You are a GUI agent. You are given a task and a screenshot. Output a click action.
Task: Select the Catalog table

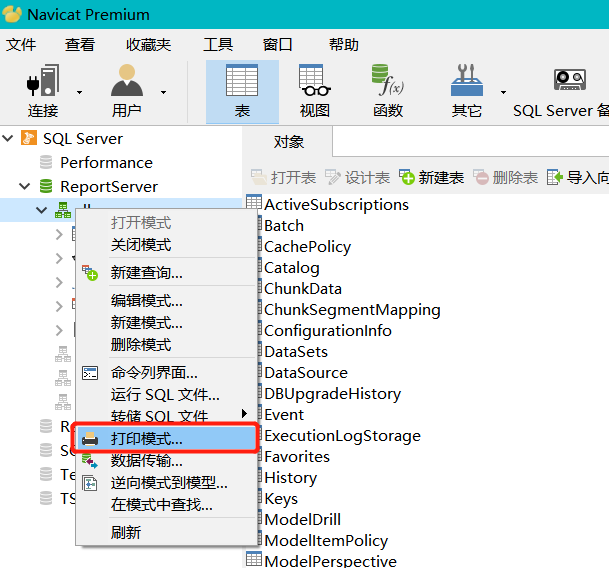pyautogui.click(x=292, y=268)
